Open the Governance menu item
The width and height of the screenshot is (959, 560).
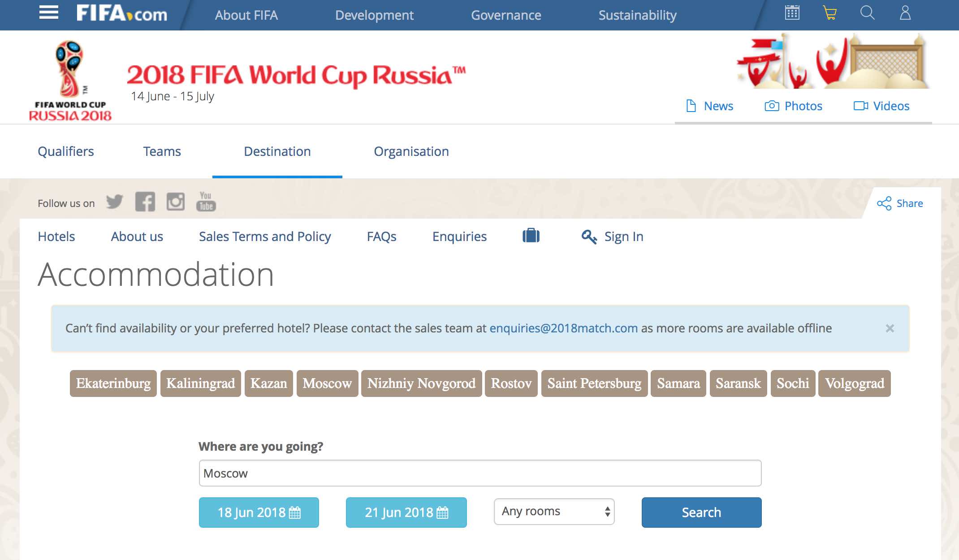click(506, 15)
